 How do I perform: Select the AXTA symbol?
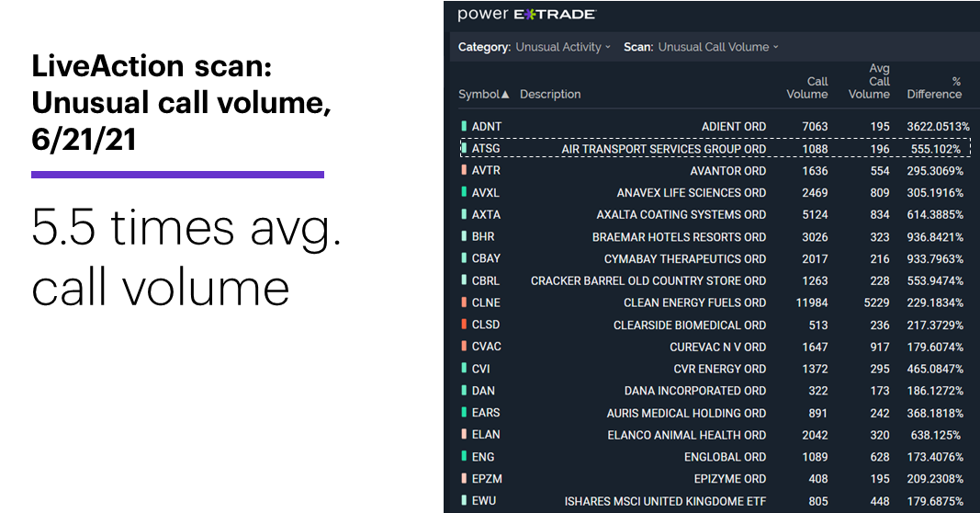[x=486, y=214]
